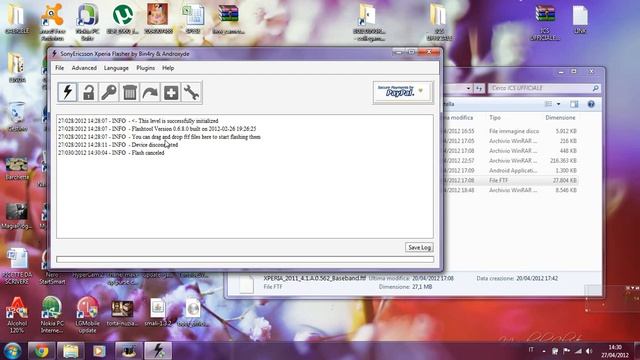Click the 'Flash canceled' log line
Image resolution: width=640 pixels, height=360 pixels.
tap(111, 153)
